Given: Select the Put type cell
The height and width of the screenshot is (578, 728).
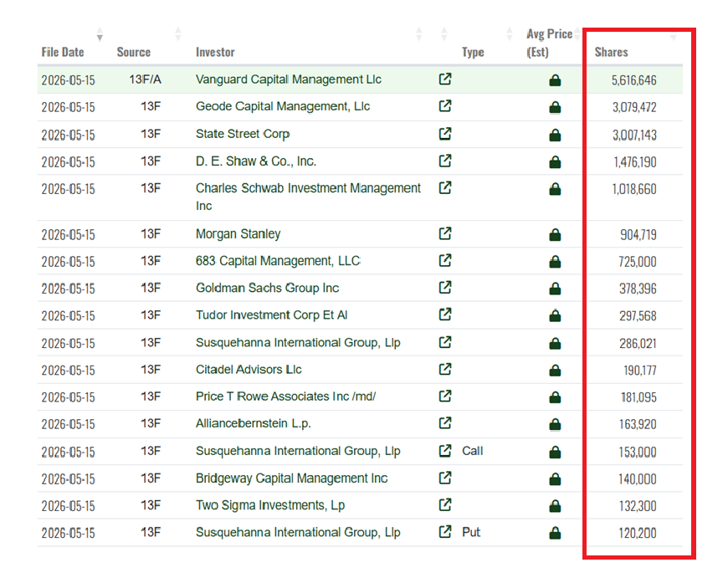Looking at the screenshot, I should 471,532.
